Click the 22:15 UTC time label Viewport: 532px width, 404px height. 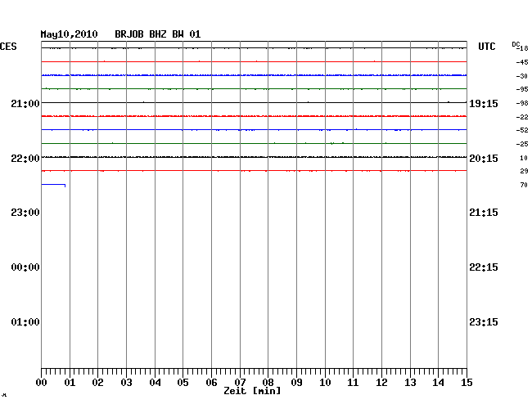(x=484, y=267)
